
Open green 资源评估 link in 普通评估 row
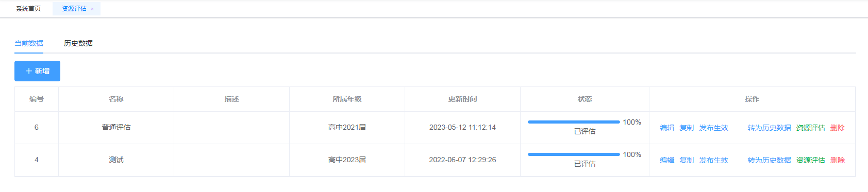(x=810, y=128)
